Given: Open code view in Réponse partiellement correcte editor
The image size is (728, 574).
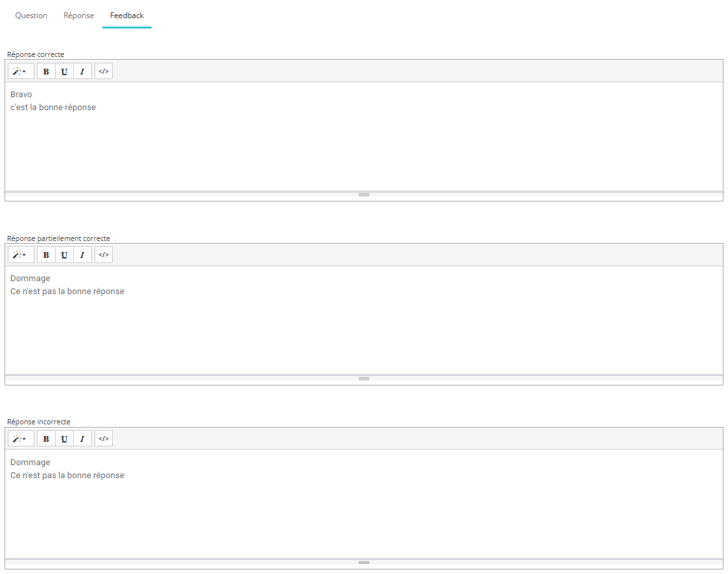Looking at the screenshot, I should [x=104, y=255].
